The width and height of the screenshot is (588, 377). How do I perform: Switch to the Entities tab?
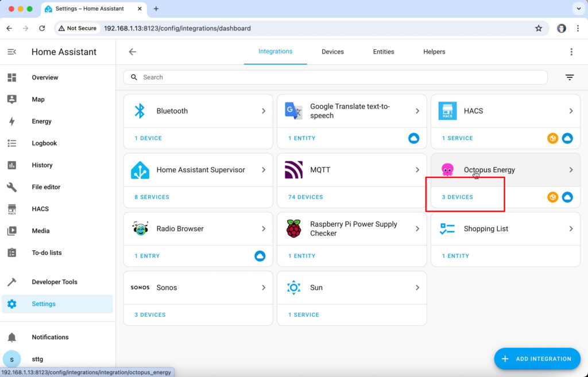[x=383, y=52]
